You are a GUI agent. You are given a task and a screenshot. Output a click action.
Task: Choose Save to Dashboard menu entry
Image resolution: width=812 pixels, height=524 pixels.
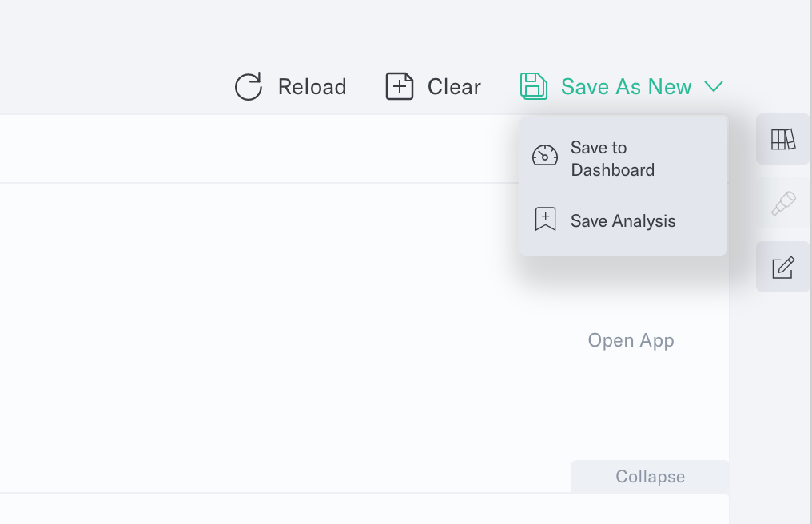(x=623, y=158)
